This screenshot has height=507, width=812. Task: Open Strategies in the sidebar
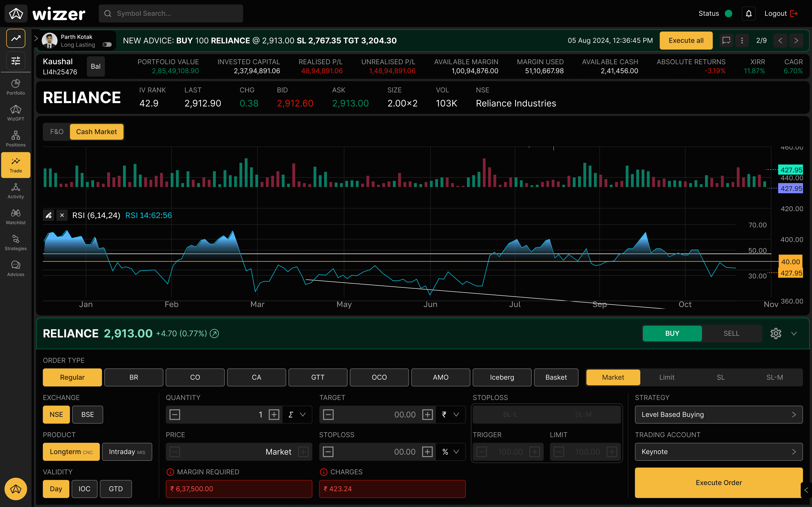tap(16, 242)
